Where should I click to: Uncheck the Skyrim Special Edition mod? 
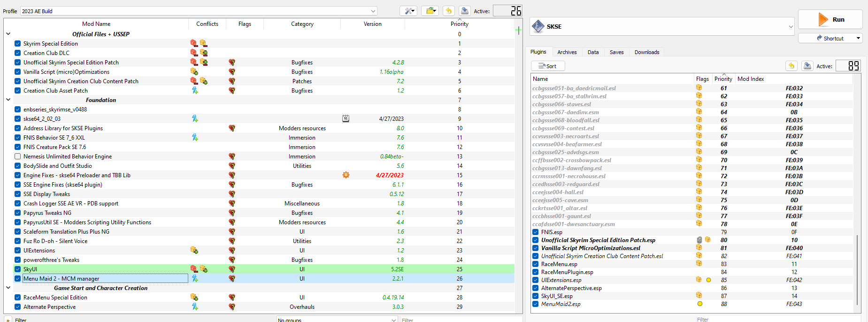tap(17, 43)
